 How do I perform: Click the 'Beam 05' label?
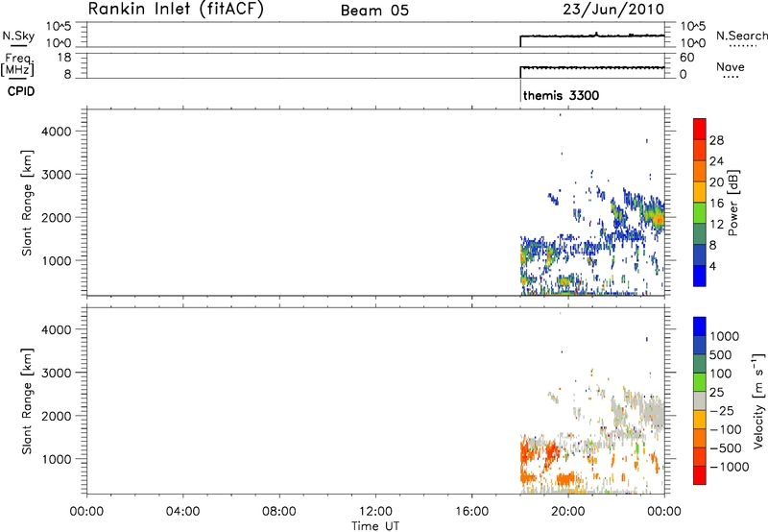pos(374,11)
